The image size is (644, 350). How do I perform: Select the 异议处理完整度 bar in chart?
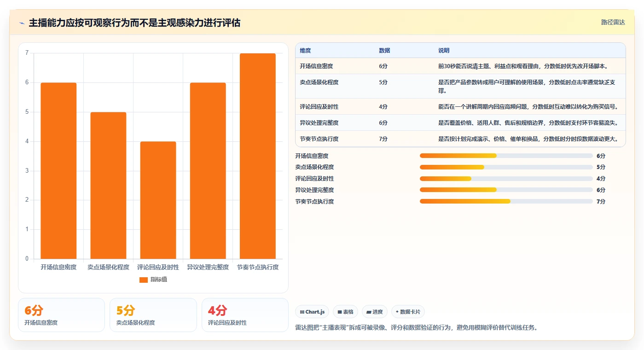(208, 171)
